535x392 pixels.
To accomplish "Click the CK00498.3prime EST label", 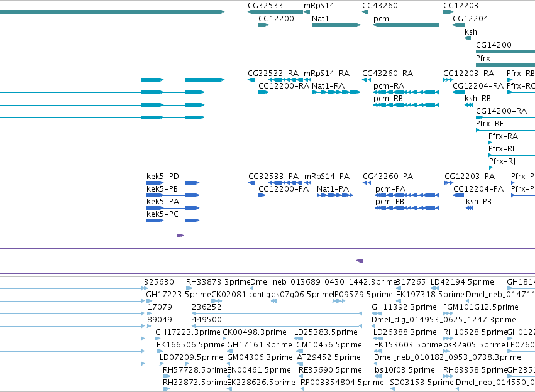I will pyautogui.click(x=255, y=332).
